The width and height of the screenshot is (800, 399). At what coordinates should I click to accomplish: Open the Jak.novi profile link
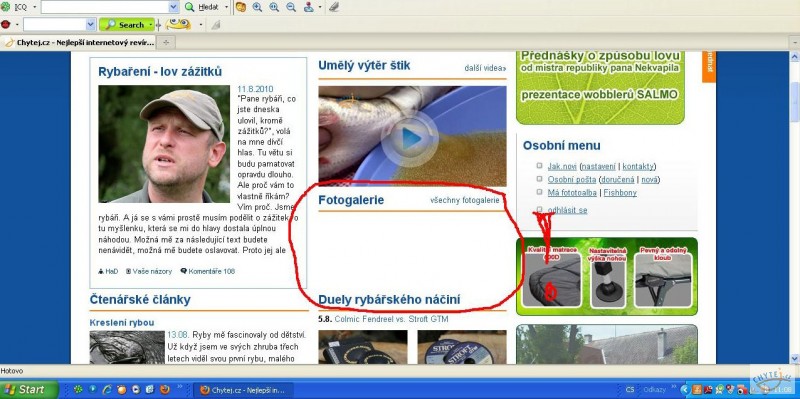click(562, 166)
